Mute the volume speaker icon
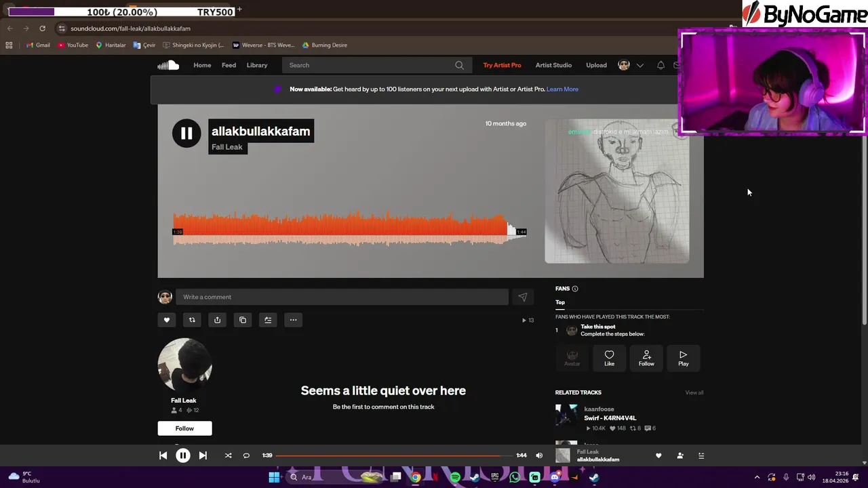 pyautogui.click(x=539, y=455)
